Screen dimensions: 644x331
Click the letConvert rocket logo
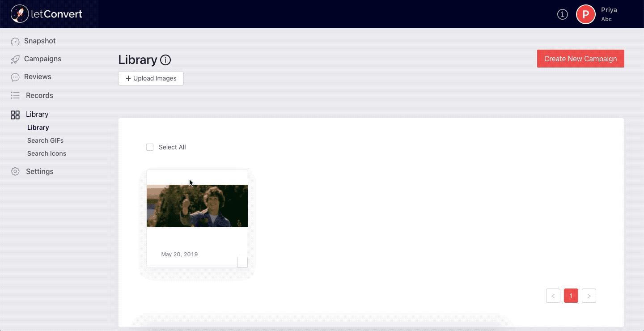pos(20,14)
